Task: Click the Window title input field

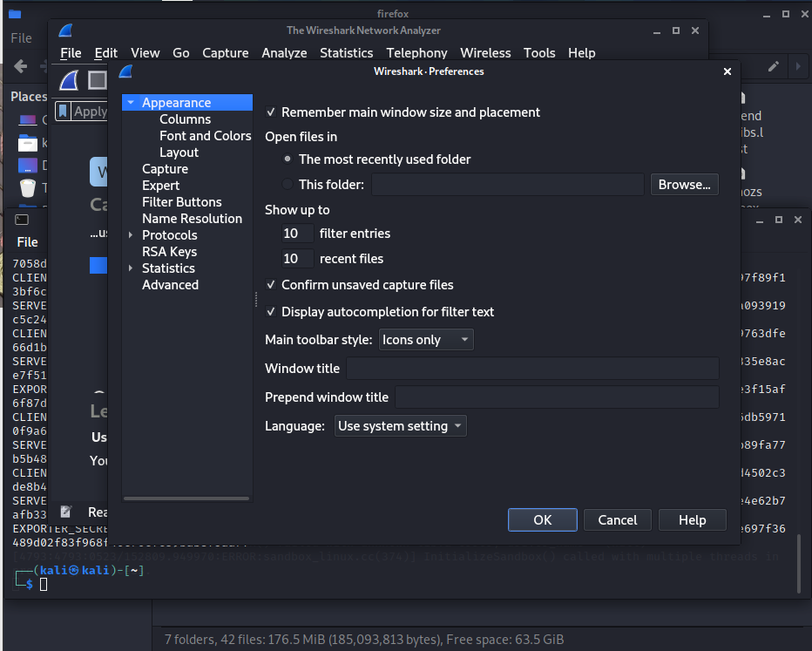Action: pos(532,369)
